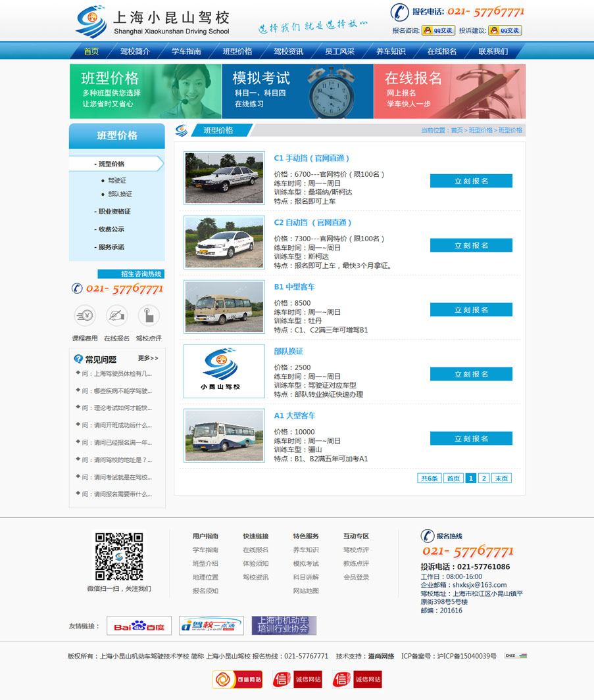Open the B1 中型客车 bus thumbnail
Image resolution: width=594 pixels, height=700 pixels.
coord(224,307)
